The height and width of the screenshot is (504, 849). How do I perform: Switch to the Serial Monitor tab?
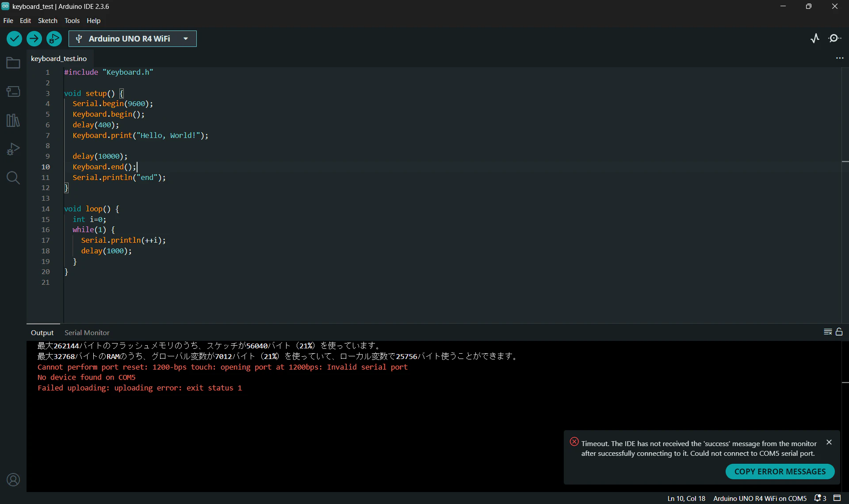tap(87, 332)
